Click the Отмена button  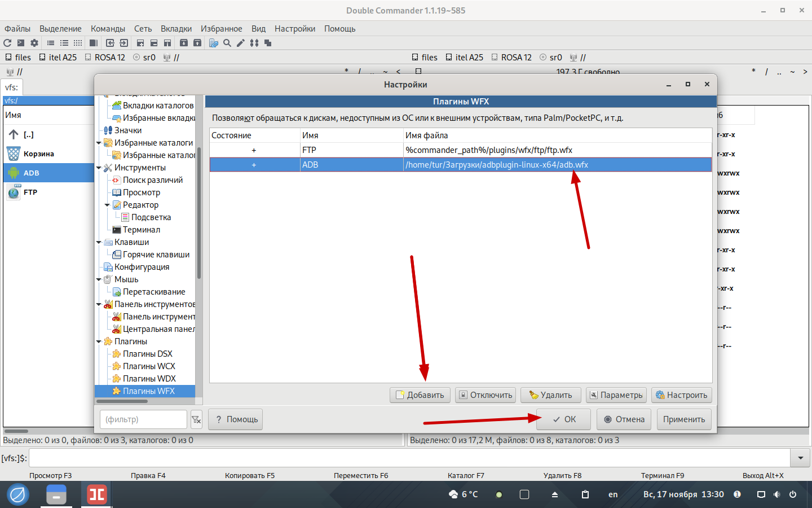(x=624, y=419)
